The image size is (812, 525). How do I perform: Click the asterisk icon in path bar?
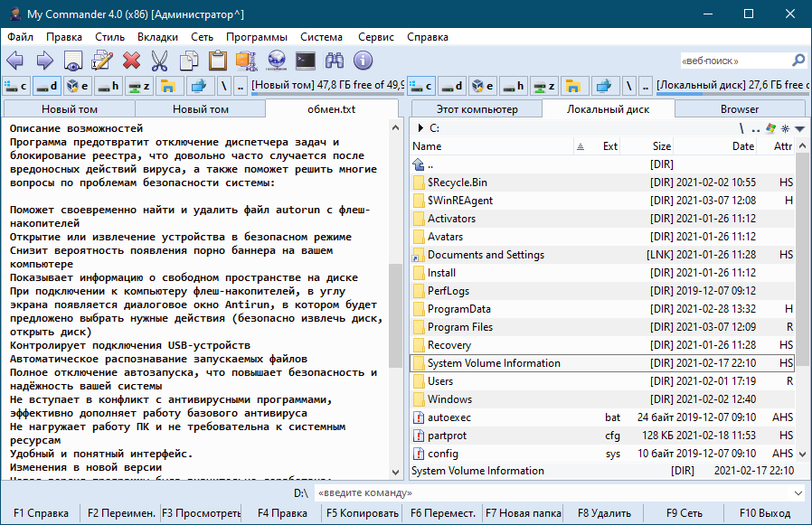coord(786,128)
